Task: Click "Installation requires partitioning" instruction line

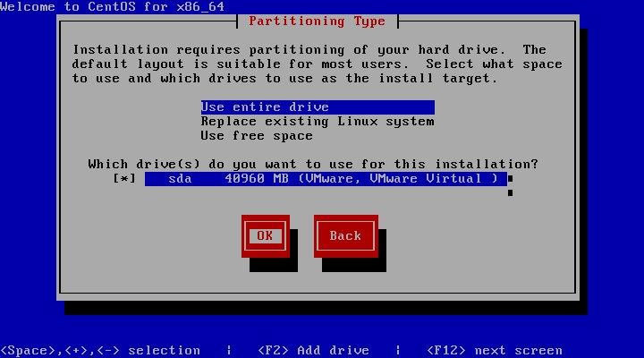Action: (x=309, y=50)
